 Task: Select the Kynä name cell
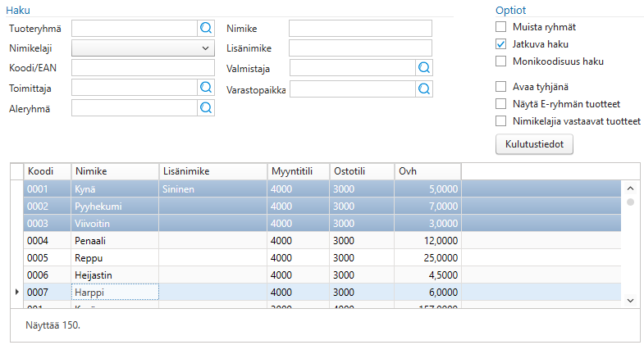click(x=115, y=189)
